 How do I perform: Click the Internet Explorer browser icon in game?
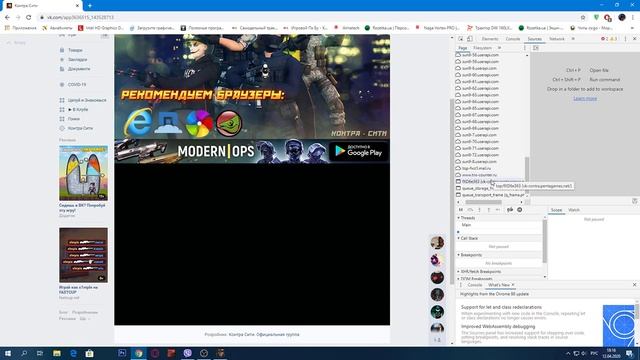[x=138, y=122]
